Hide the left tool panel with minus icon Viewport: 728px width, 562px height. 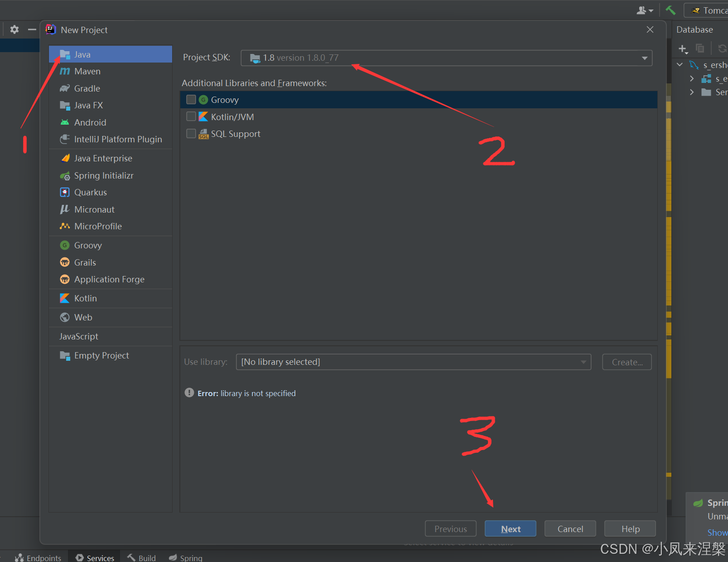32,29
